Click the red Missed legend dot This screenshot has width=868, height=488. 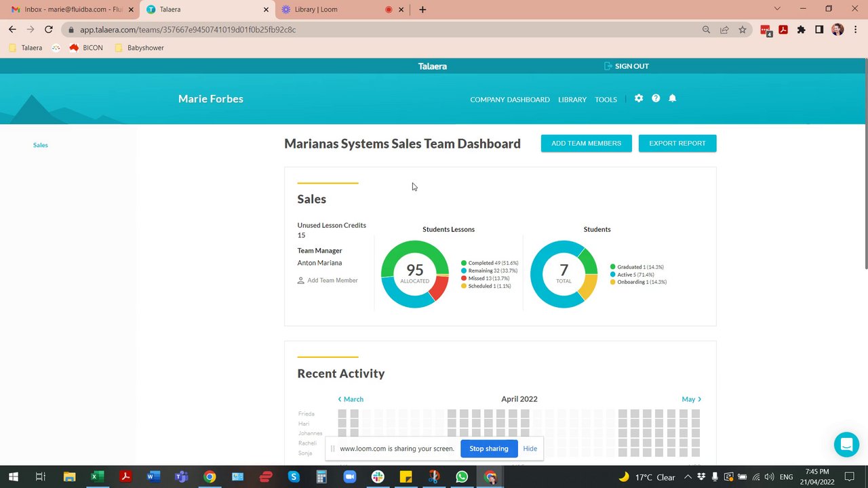[464, 279]
